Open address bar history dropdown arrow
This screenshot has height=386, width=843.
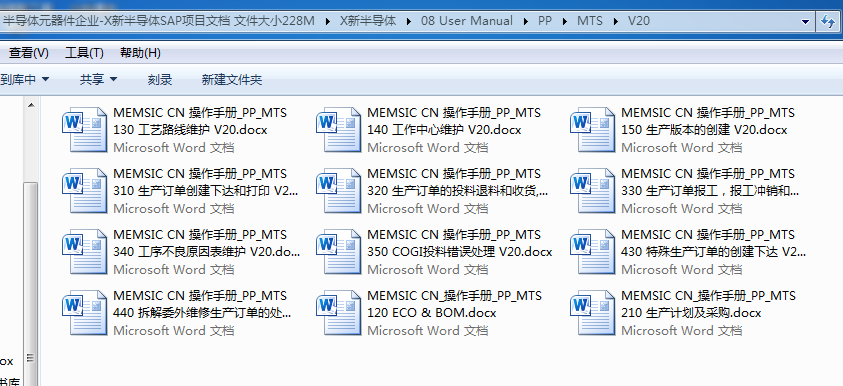pos(805,22)
